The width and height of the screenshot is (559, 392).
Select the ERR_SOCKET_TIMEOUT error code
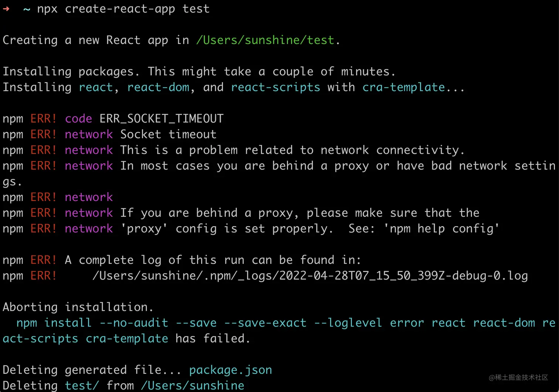click(162, 119)
